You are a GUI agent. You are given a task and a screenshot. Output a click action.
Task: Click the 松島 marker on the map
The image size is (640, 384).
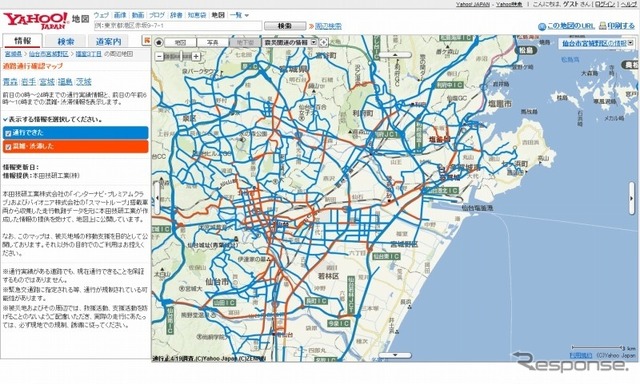pyautogui.click(x=525, y=51)
